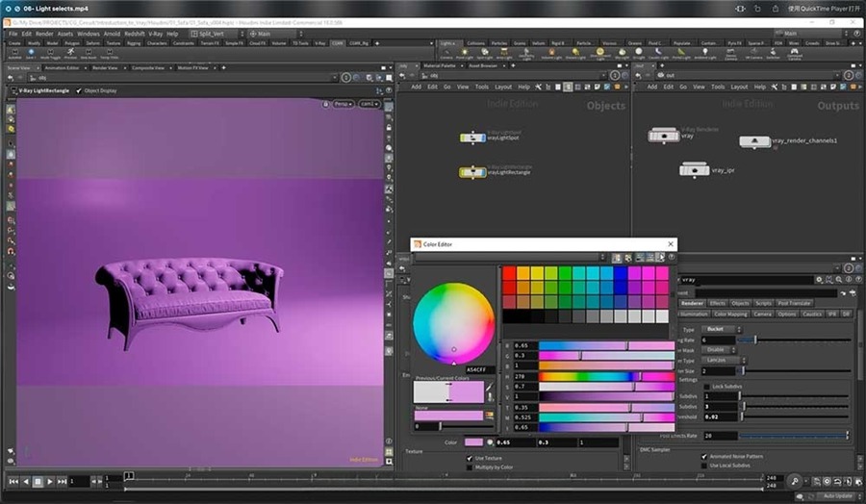Select the vray renderer output node
Viewport: 866px width, 504px height.
[x=663, y=136]
